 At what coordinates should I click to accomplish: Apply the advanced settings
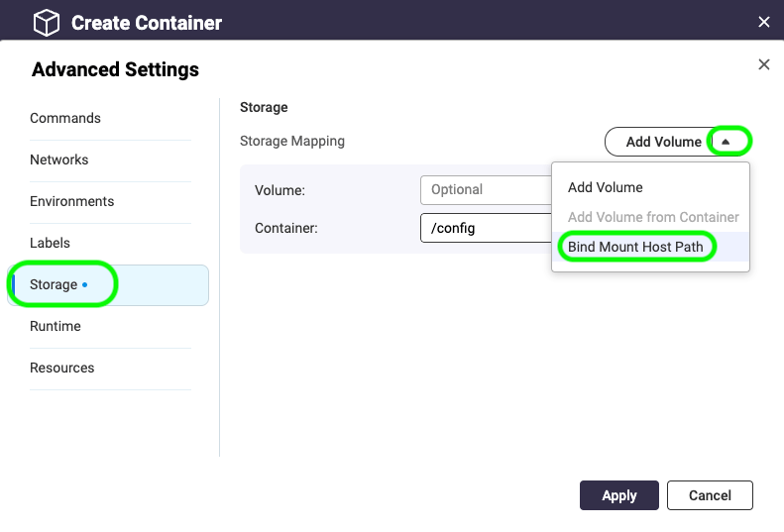[619, 495]
